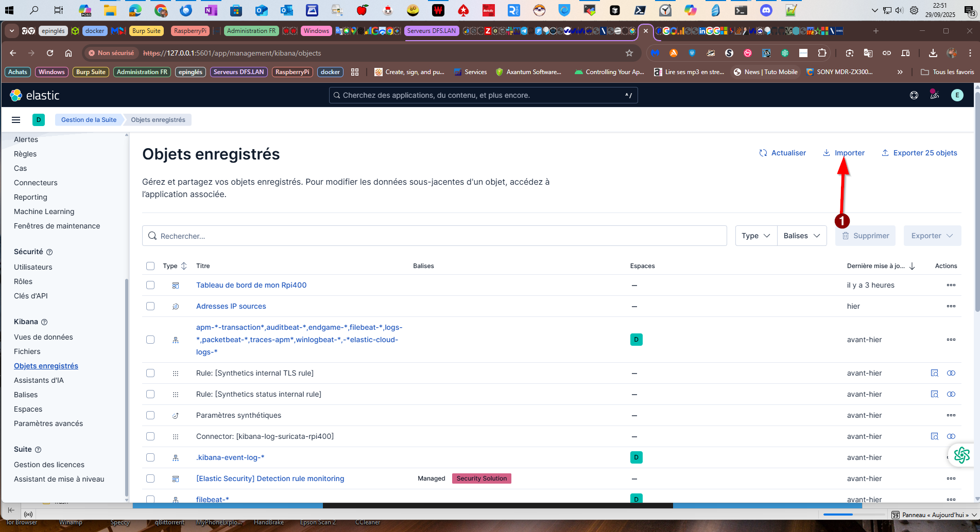Go to Vues de données in sidebar
980x532 pixels.
tap(43, 337)
